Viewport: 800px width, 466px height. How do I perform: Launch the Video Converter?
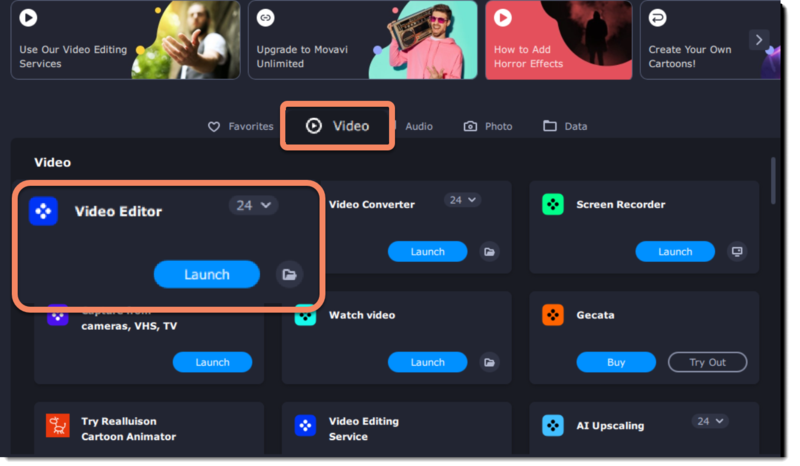tap(428, 252)
